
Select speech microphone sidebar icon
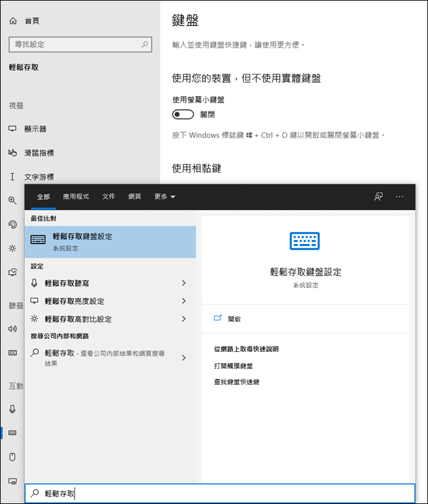coord(13,409)
